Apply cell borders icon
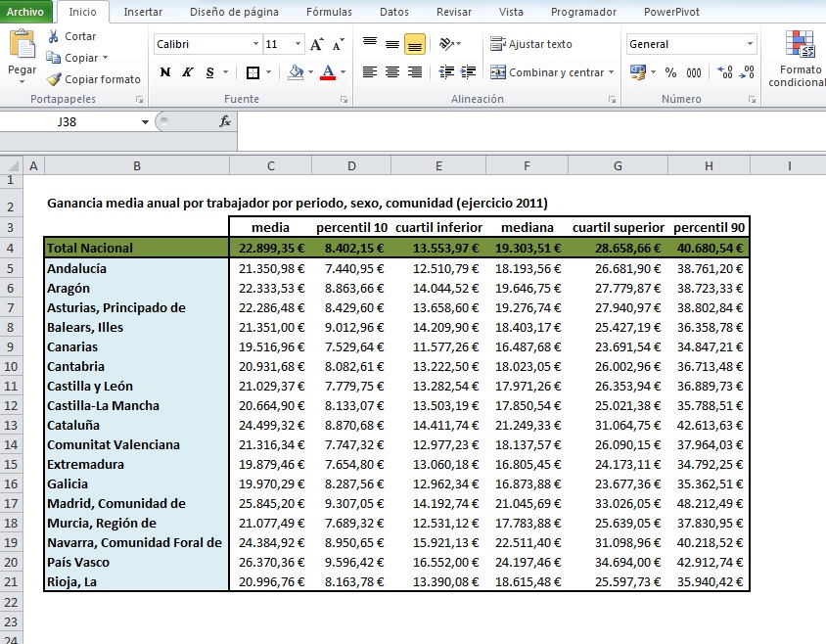This screenshot has width=826, height=644. coord(252,72)
